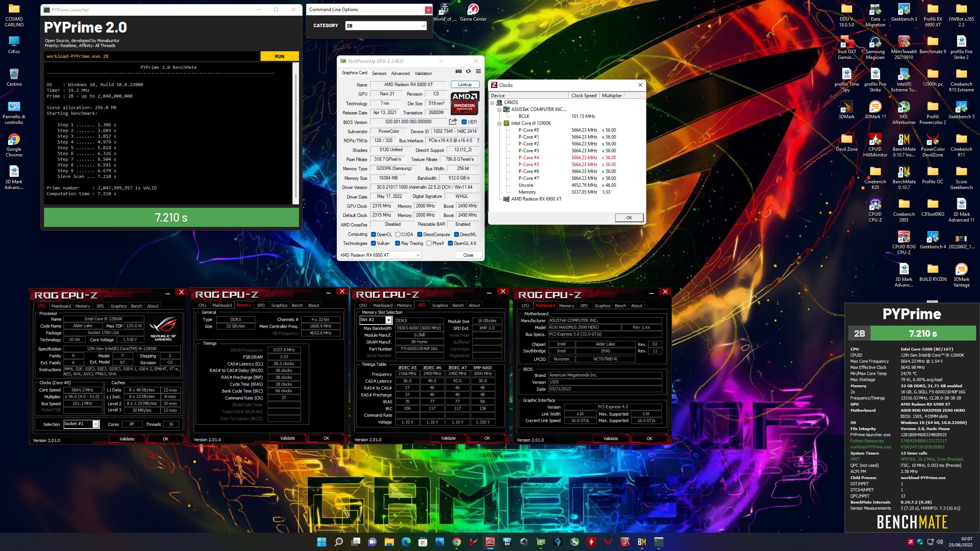980x551 pixels.
Task: Open the Slot #2 memory slot dropdown
Action: pyautogui.click(x=376, y=320)
